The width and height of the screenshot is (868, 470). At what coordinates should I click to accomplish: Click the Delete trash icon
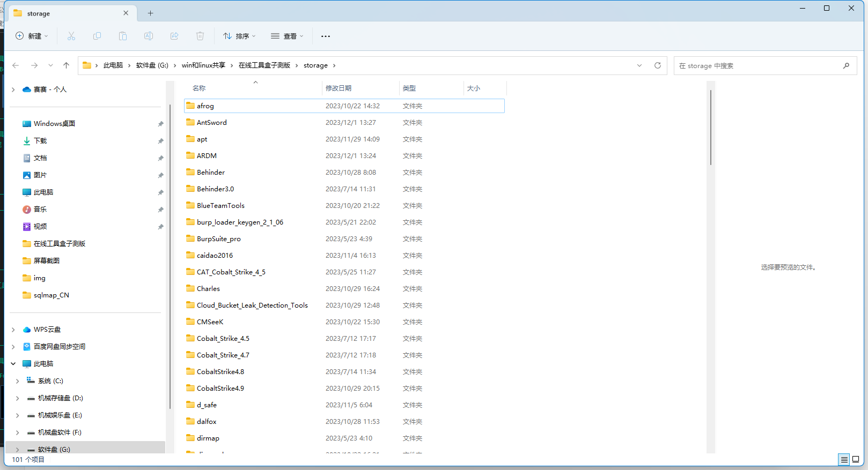point(200,36)
